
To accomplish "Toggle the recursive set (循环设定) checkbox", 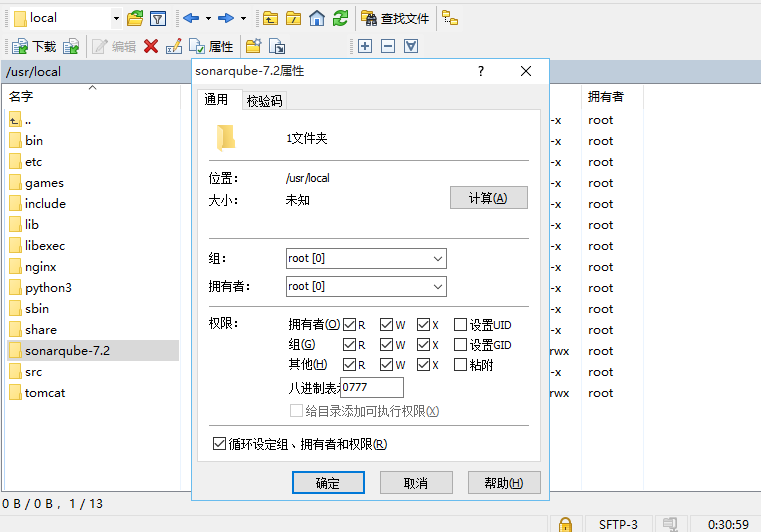I will [x=220, y=444].
